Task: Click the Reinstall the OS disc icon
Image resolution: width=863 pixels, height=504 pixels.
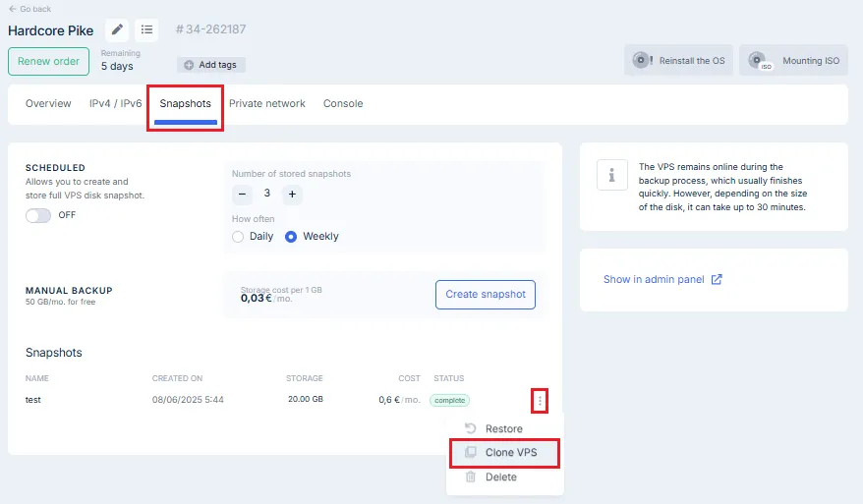Action: pyautogui.click(x=641, y=59)
